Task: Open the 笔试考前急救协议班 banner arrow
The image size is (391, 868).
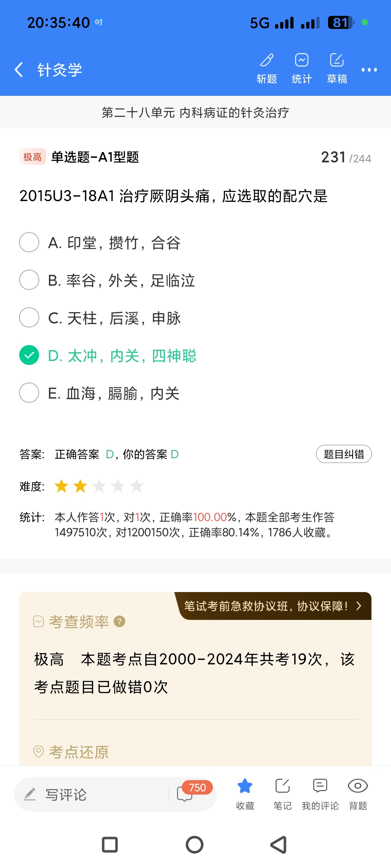Action: [x=358, y=606]
